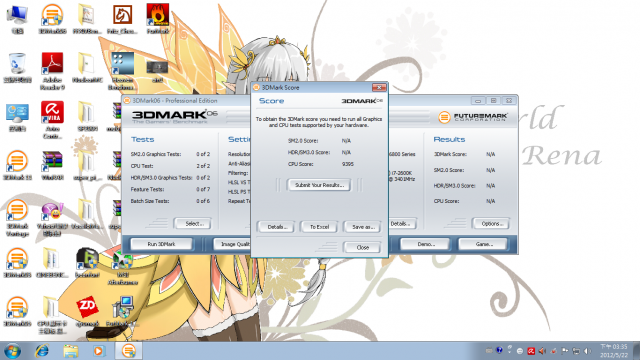Click Demo button in 3DMark06 window

click(425, 244)
